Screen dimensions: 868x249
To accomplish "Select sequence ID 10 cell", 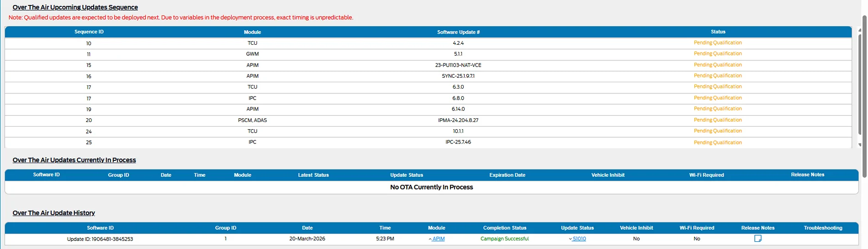I will tap(89, 43).
